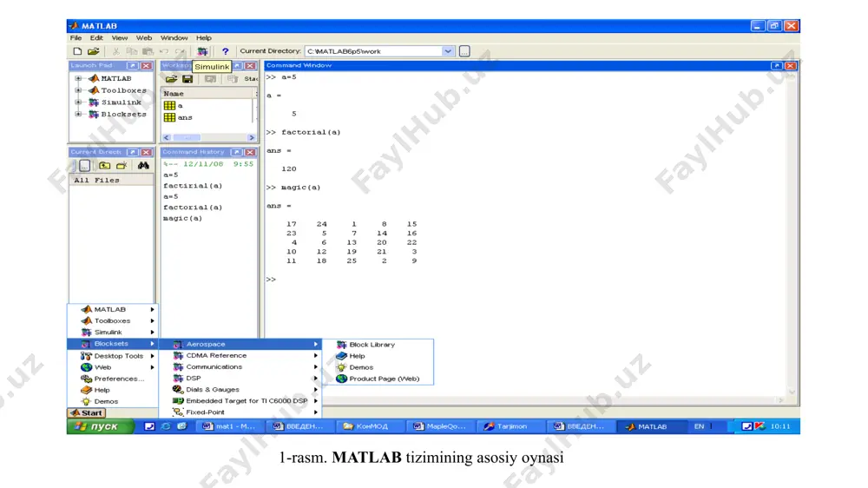This screenshot has height=488, width=868.
Task: Select DSP blockset entry
Action: pyautogui.click(x=240, y=379)
